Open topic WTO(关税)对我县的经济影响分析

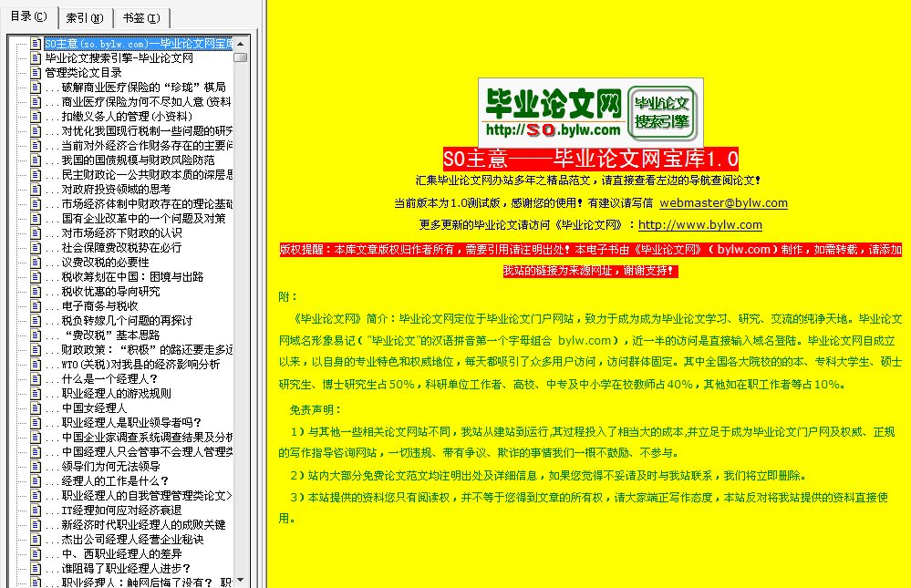pos(132,365)
